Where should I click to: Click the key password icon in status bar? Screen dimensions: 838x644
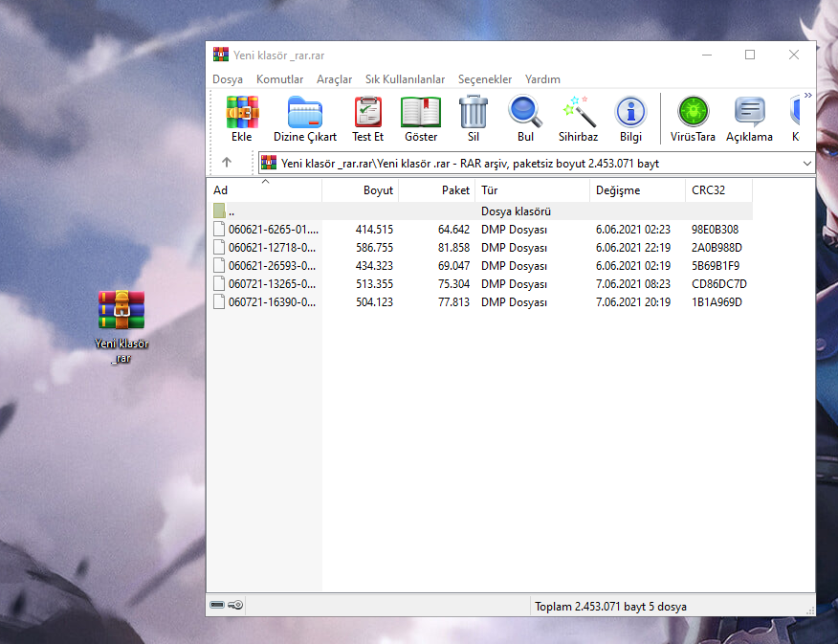click(x=235, y=605)
